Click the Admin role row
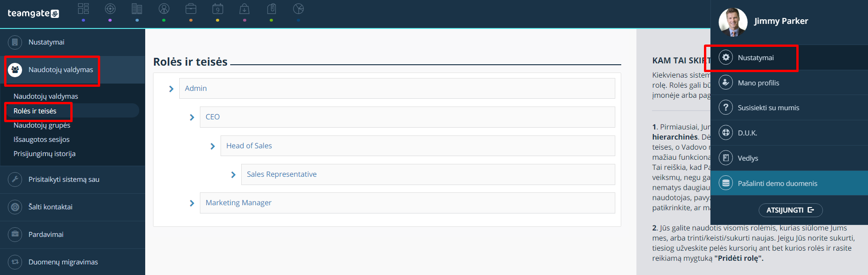The width and height of the screenshot is (868, 275). (x=397, y=88)
